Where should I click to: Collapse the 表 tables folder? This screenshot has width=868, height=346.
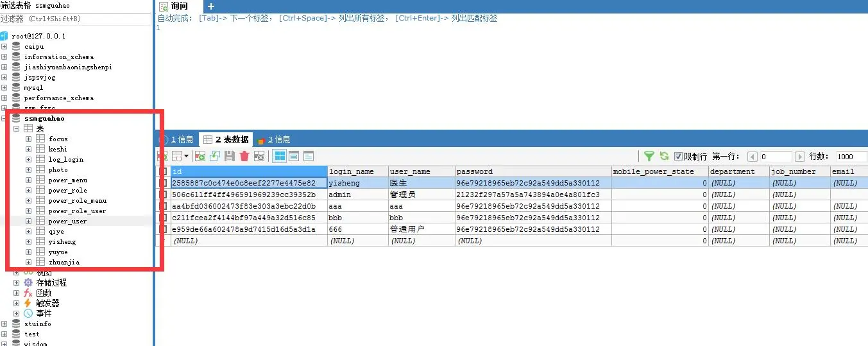pos(16,128)
